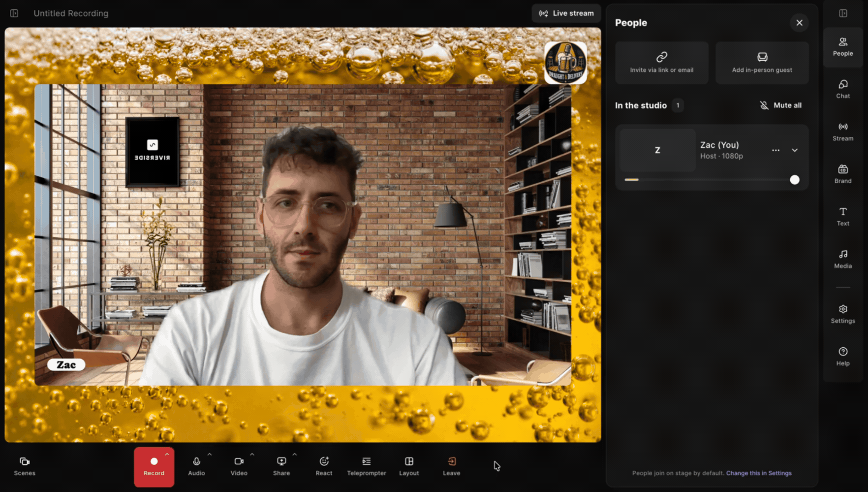Select the participant count badge '1'
This screenshot has width=868, height=492.
(x=678, y=105)
